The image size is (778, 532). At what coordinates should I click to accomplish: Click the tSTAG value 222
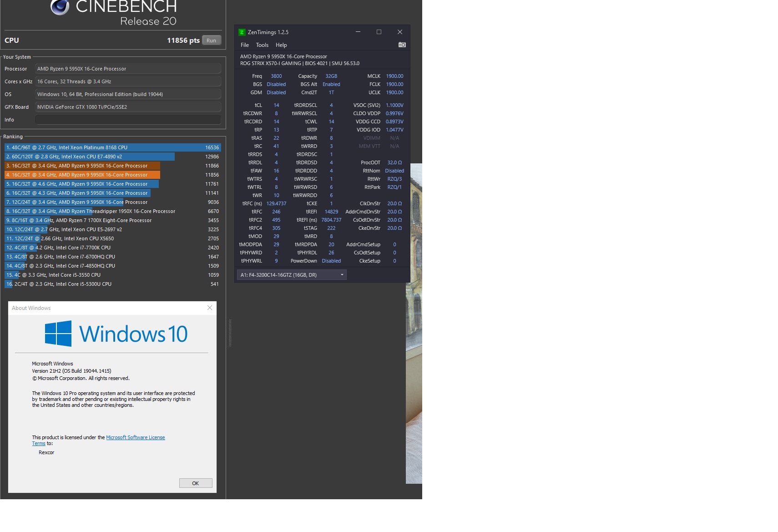click(x=331, y=228)
